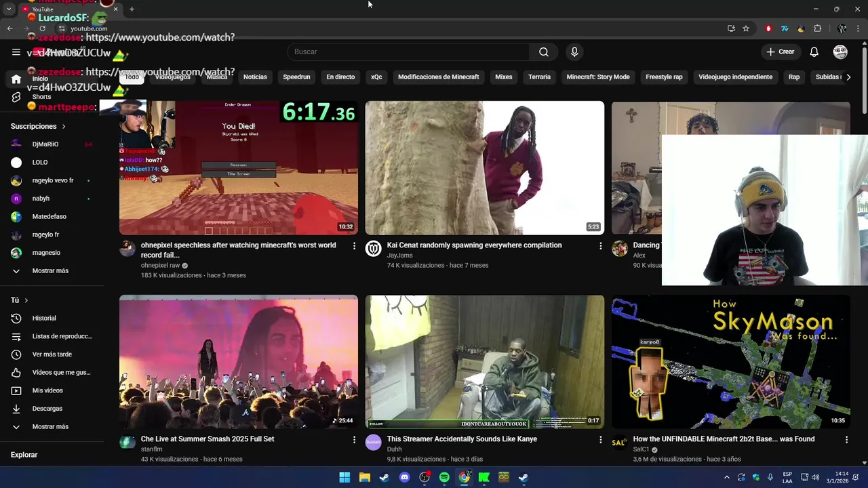The height and width of the screenshot is (488, 868).
Task: Go back with the browser arrow
Action: [9, 28]
